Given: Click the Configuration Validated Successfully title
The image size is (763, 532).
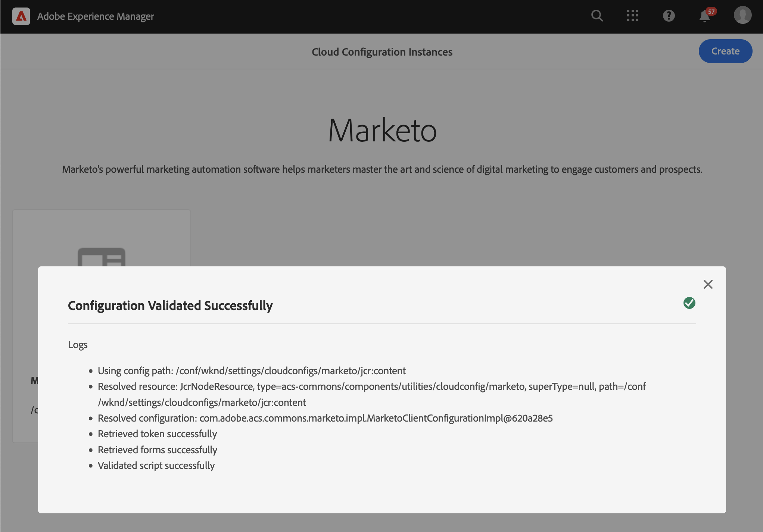Looking at the screenshot, I should (x=170, y=306).
